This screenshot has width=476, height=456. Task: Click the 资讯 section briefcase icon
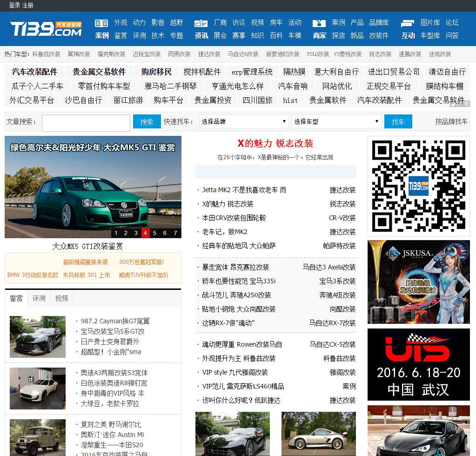201,23
